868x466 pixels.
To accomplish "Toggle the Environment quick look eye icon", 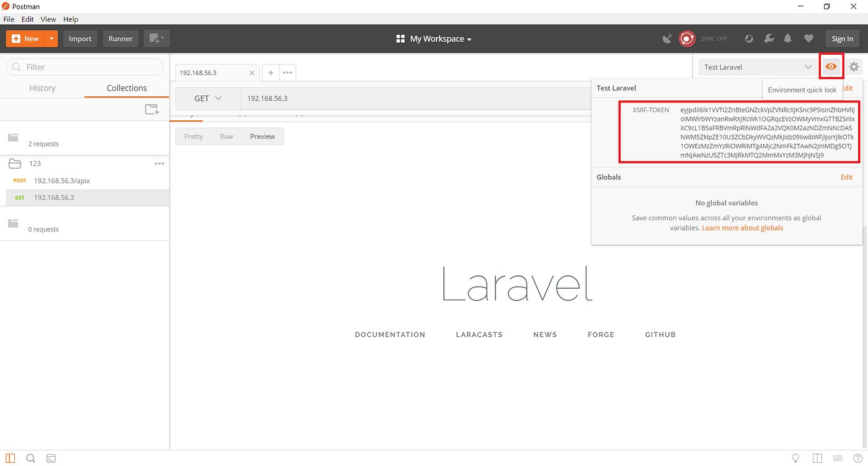I will tap(831, 66).
